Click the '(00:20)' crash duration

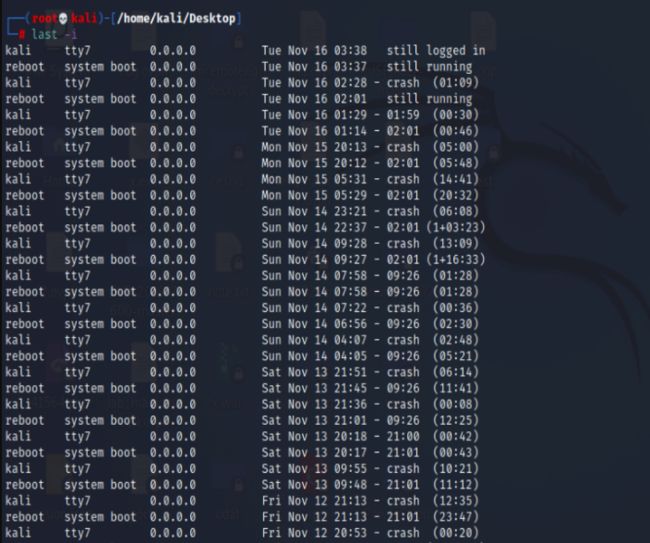tap(456, 533)
